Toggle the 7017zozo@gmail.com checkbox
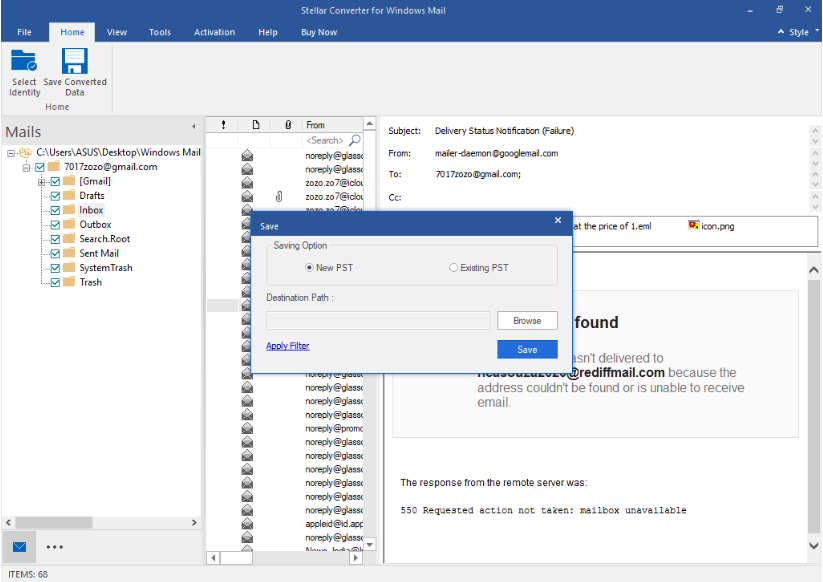 tap(39, 167)
